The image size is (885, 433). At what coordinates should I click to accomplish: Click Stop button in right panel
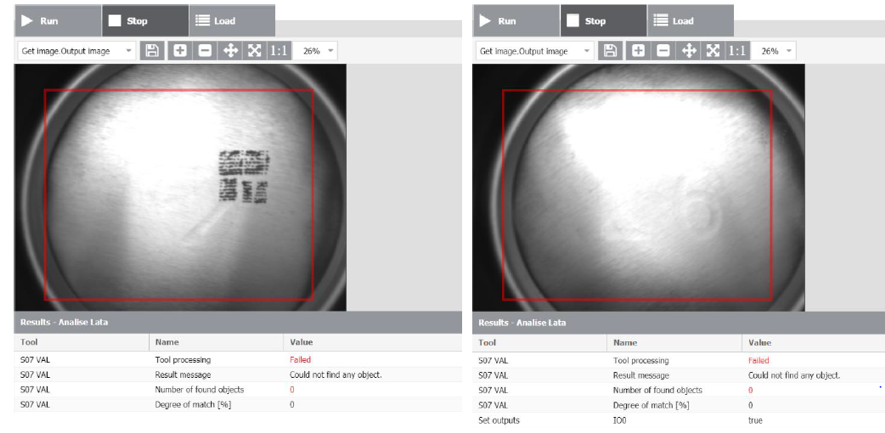603,21
